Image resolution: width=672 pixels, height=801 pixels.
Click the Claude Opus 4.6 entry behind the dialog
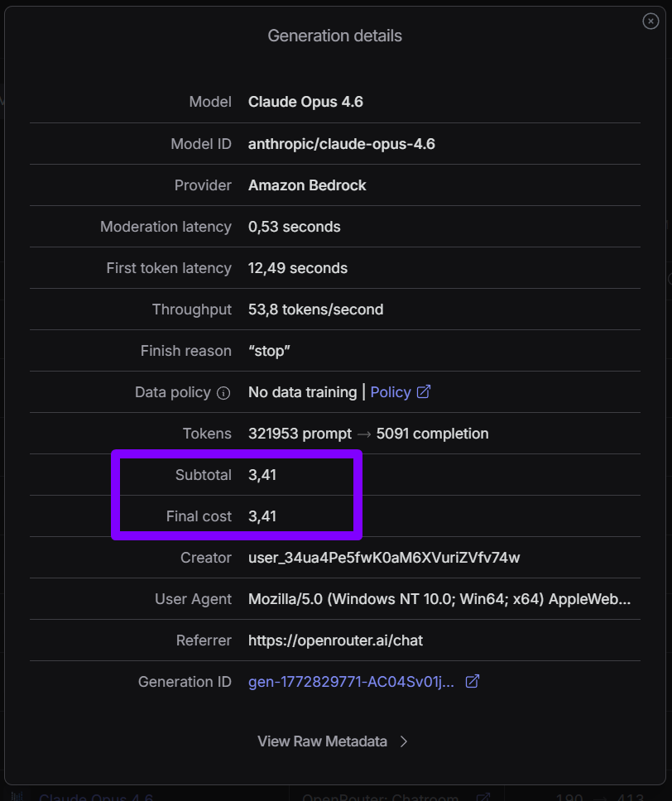click(x=95, y=797)
